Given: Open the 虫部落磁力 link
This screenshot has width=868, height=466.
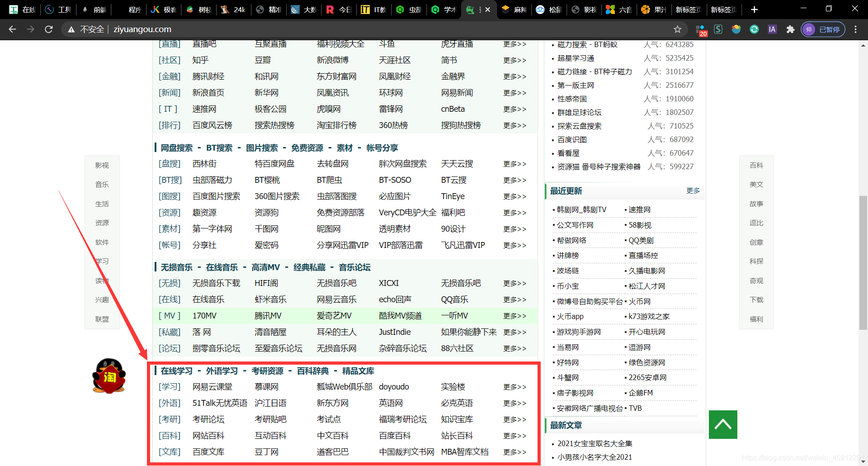Looking at the screenshot, I should 212,180.
